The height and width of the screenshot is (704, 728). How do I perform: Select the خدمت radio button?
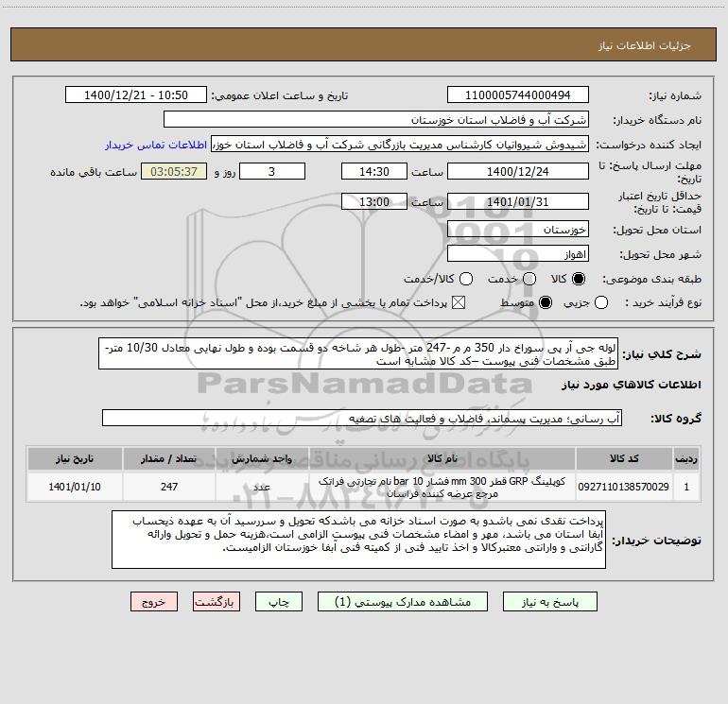pyautogui.click(x=529, y=279)
